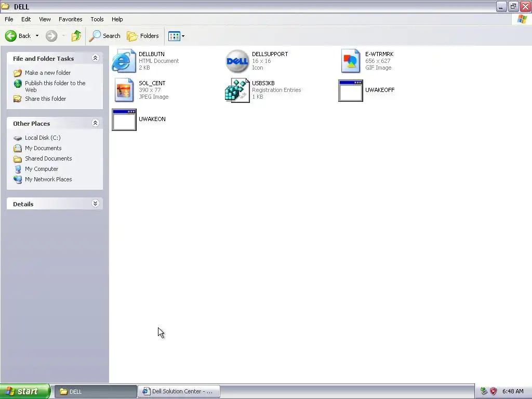Image resolution: width=532 pixels, height=399 pixels.
Task: Click the green Back arrow button
Action: point(11,36)
